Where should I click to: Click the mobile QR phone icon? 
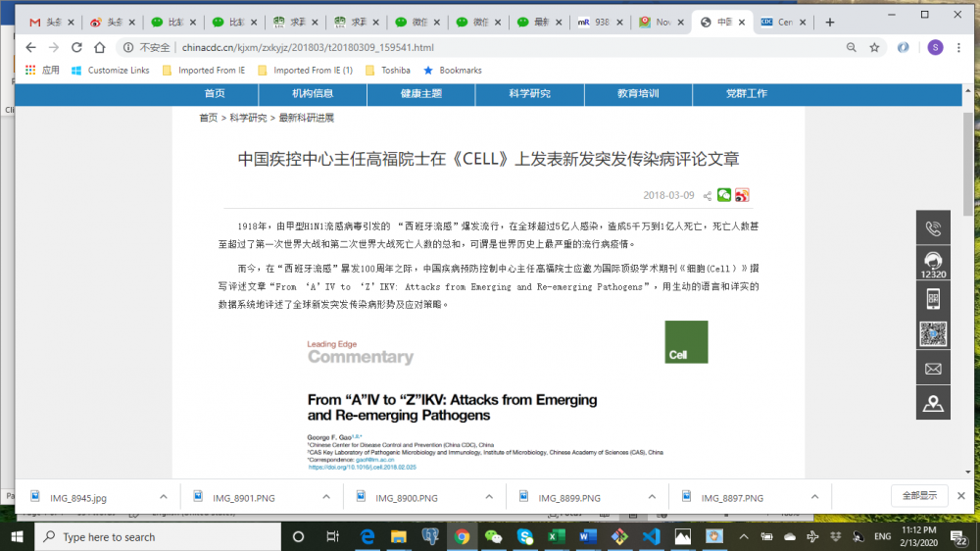pos(933,299)
